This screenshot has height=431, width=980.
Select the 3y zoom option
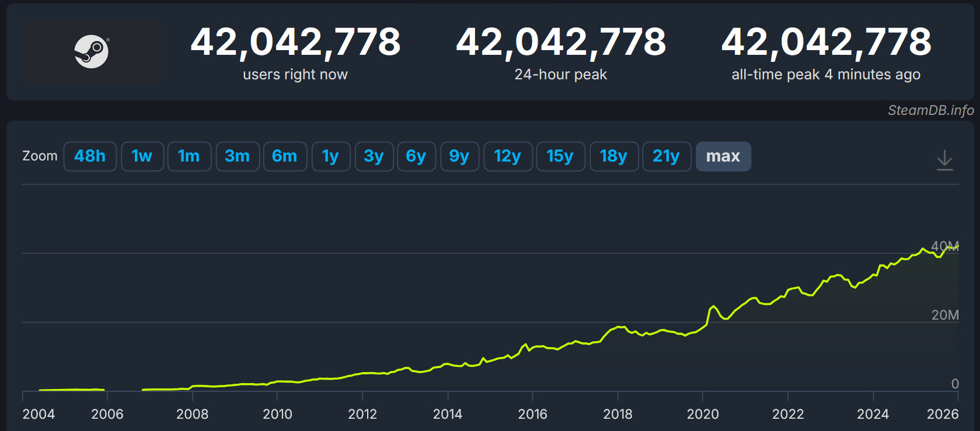[x=374, y=156]
